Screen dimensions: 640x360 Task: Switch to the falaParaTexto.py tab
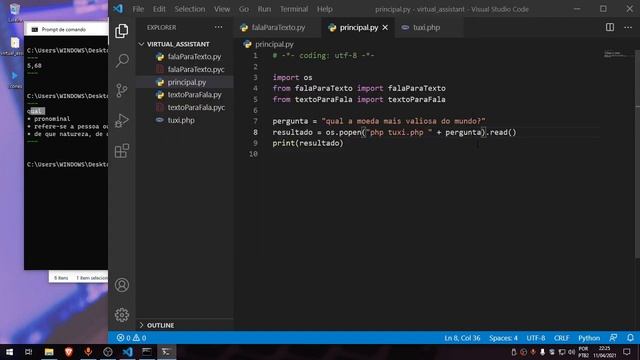[278, 27]
